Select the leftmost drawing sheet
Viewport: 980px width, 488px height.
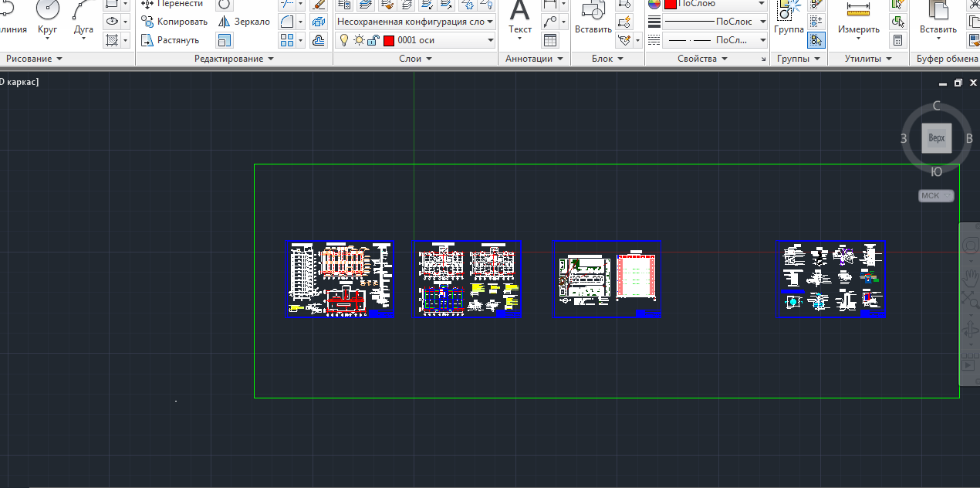[340, 279]
